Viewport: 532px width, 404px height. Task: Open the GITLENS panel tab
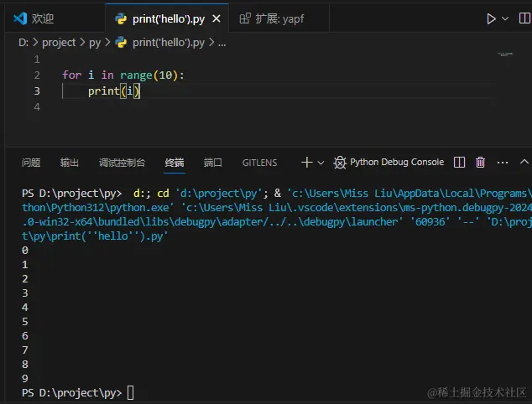(x=259, y=163)
